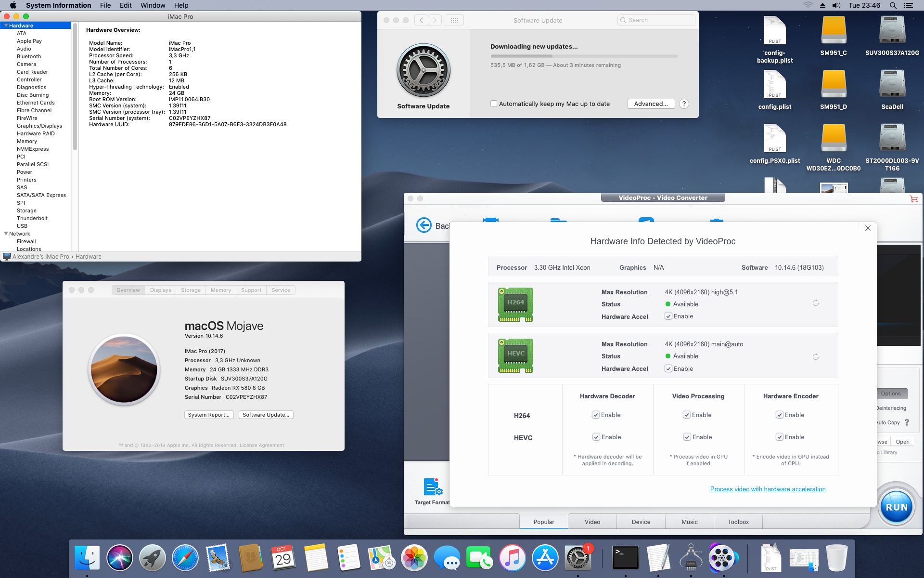Toggle HEVC Hardware Encoder Enable
Viewport: 924px width, 578px height.
click(x=780, y=437)
